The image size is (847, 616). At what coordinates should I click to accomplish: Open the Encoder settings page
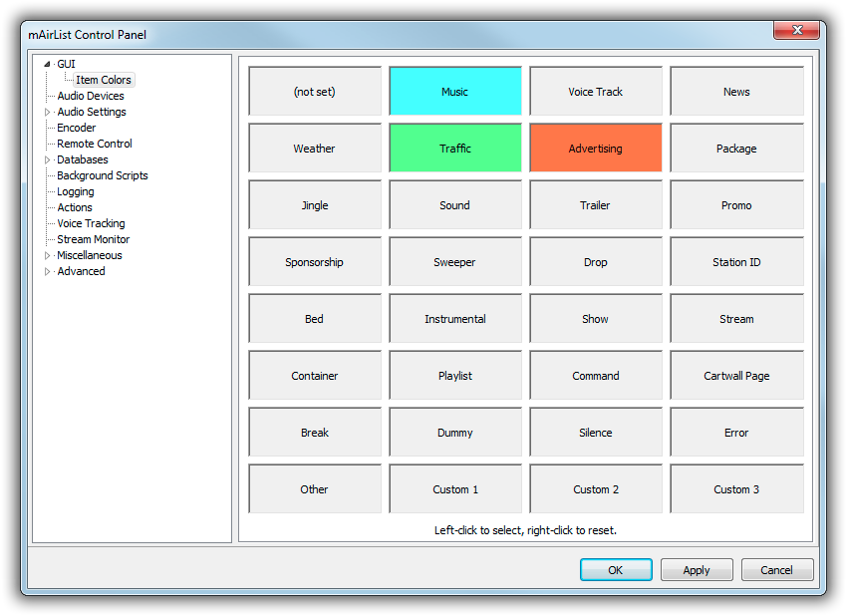click(77, 128)
